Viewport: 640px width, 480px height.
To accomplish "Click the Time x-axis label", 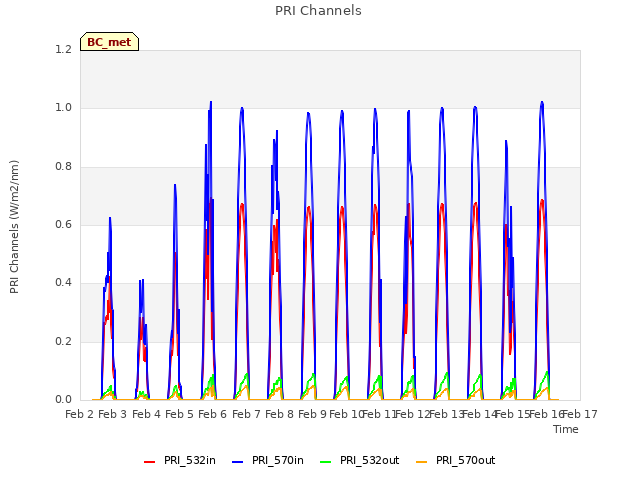I will (566, 429).
